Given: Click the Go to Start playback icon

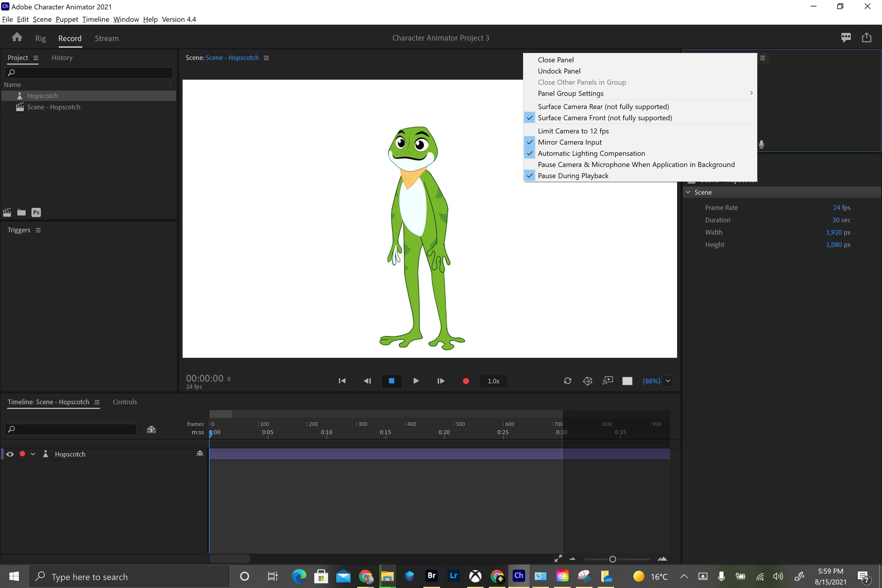Looking at the screenshot, I should [x=342, y=381].
